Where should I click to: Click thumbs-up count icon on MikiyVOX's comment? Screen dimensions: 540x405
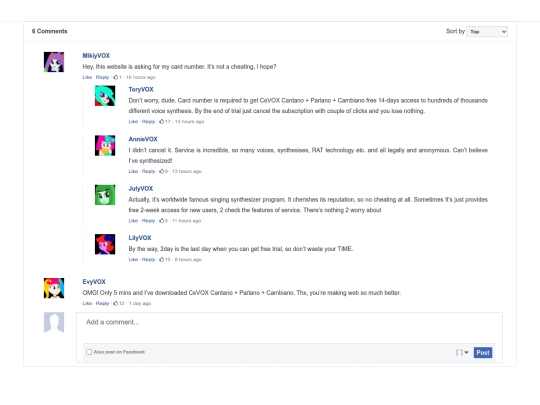point(115,77)
